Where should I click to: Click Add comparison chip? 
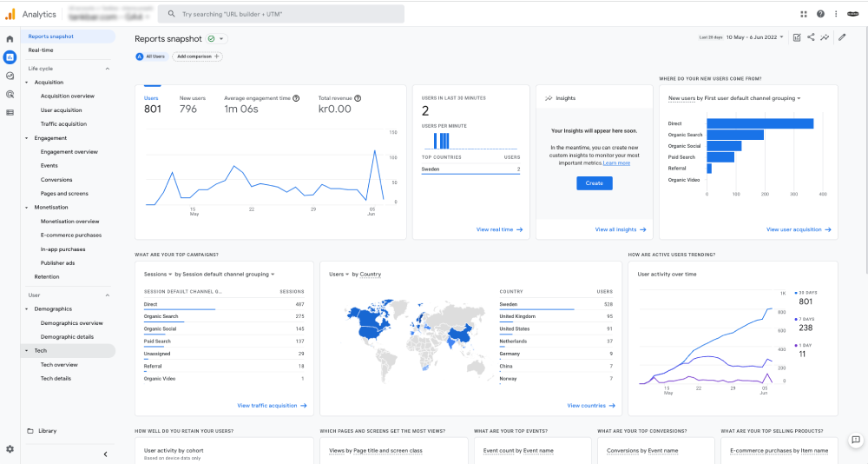[197, 56]
